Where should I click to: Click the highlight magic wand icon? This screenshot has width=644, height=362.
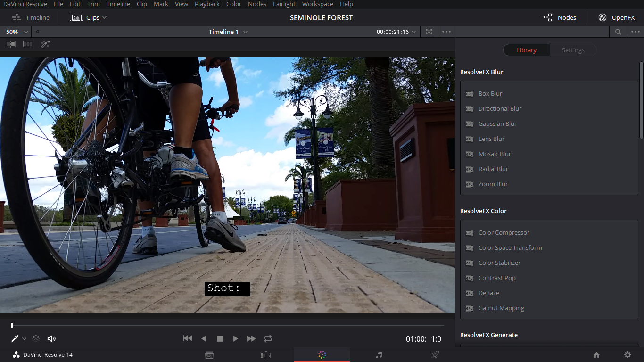coord(45,44)
